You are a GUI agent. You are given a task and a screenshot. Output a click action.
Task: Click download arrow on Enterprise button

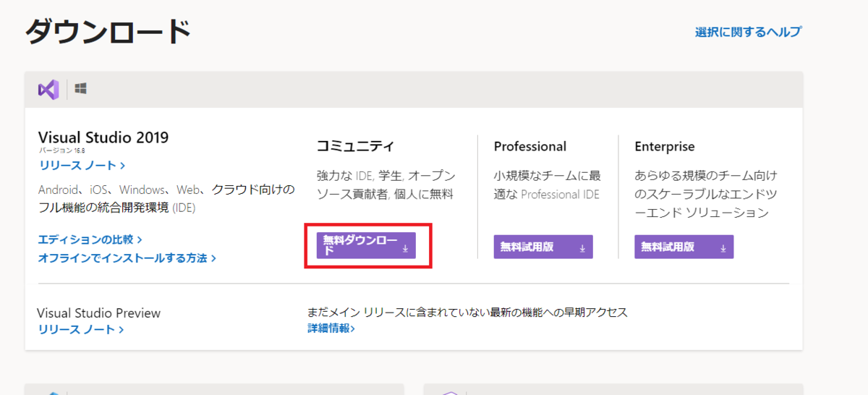[723, 247]
